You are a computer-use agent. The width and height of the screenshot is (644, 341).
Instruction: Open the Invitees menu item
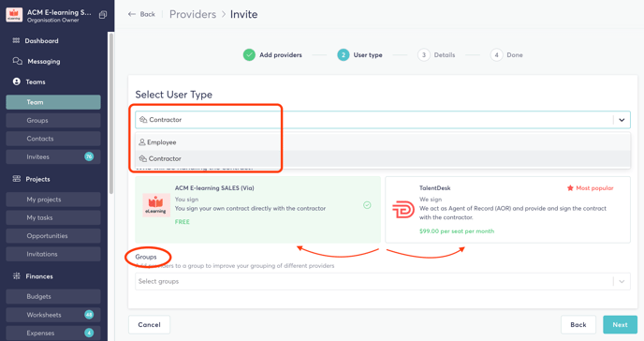pyautogui.click(x=53, y=156)
